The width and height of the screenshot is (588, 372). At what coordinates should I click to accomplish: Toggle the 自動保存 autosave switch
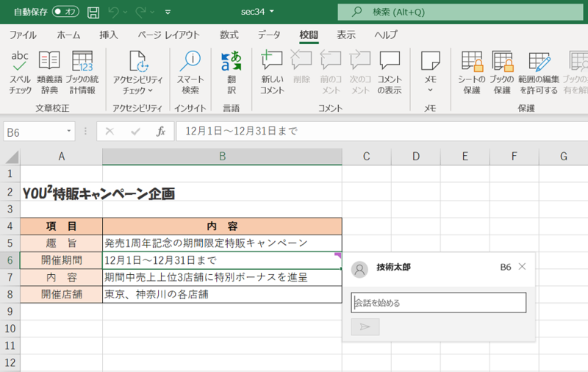65,12
